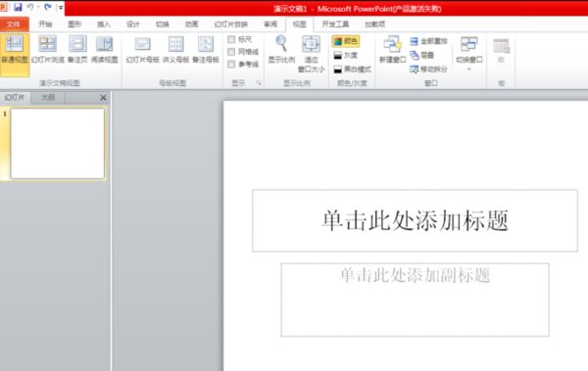Select Grayscale (灰度) mode

point(345,56)
